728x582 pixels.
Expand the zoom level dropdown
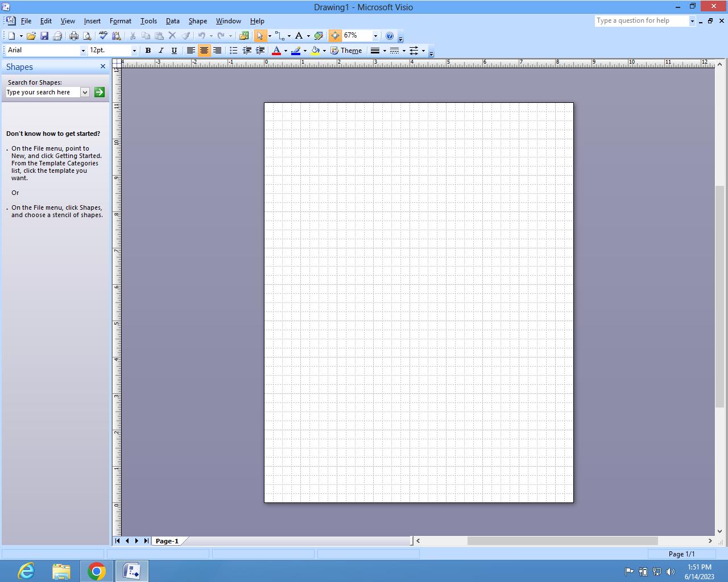coord(375,36)
